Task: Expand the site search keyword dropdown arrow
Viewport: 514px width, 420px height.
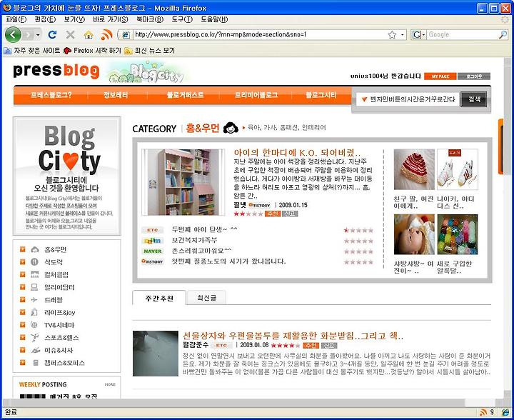Action: click(x=364, y=99)
